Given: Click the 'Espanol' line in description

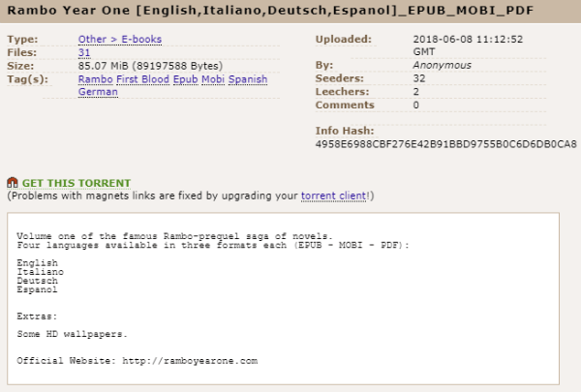Looking at the screenshot, I should tap(37, 289).
